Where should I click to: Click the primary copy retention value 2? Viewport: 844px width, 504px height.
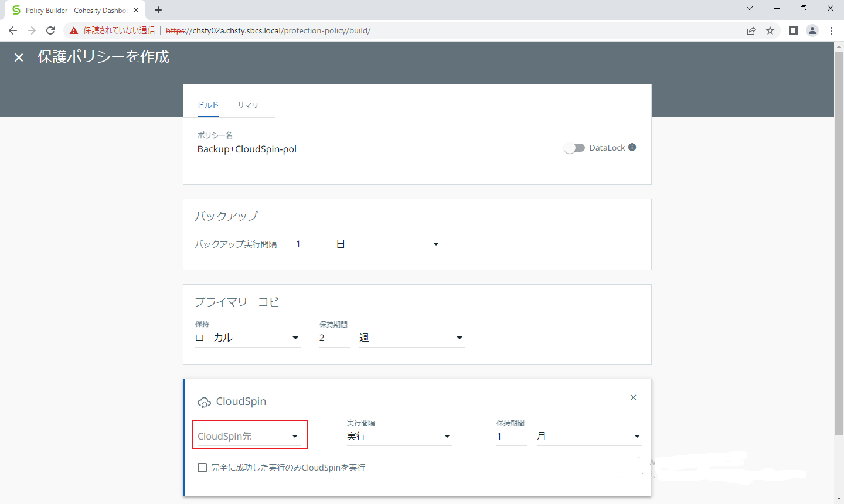(335, 338)
